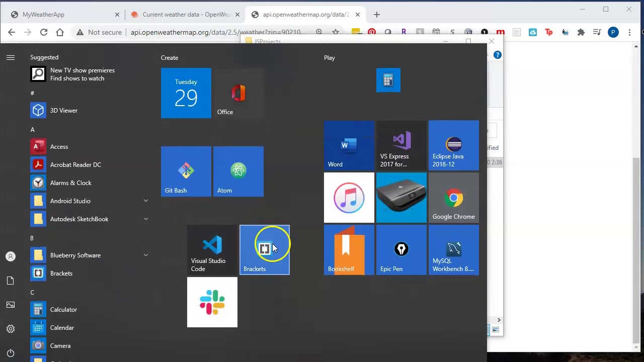Image resolution: width=644 pixels, height=362 pixels.
Task: Launch Camera from the app list
Action: (x=91, y=346)
